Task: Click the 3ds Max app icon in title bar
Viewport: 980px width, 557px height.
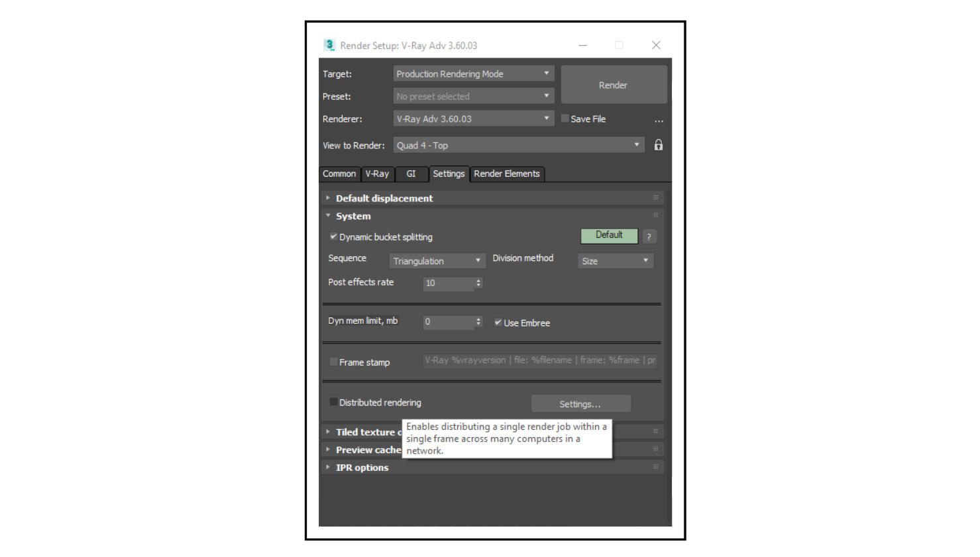Action: pos(329,45)
